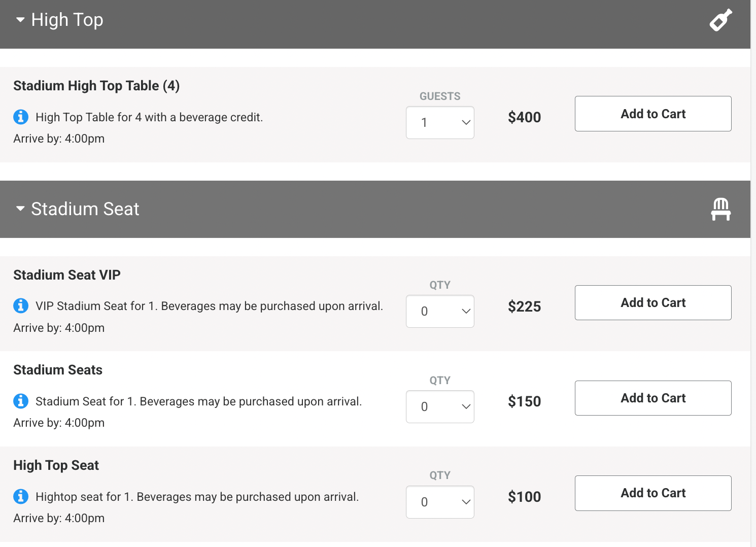Open quantity dropdown for High Top Seat
Screen dimensions: 756x547
pos(440,502)
